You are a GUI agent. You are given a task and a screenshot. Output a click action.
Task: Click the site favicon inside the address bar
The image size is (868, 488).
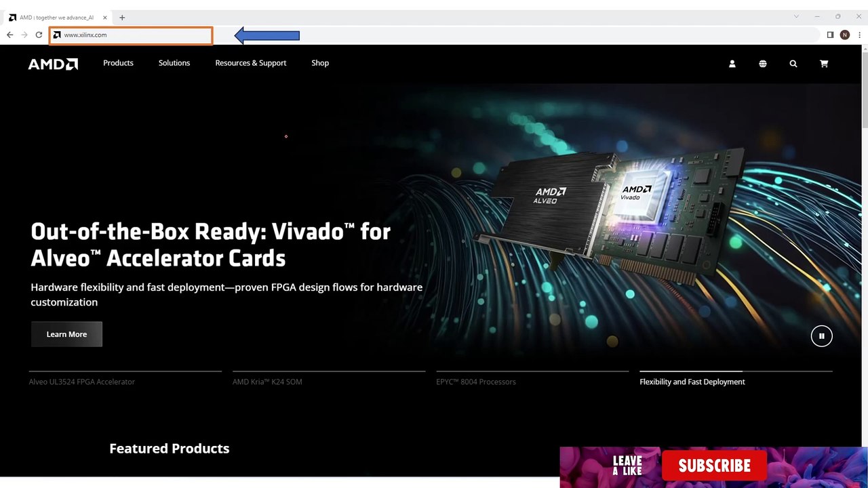57,35
